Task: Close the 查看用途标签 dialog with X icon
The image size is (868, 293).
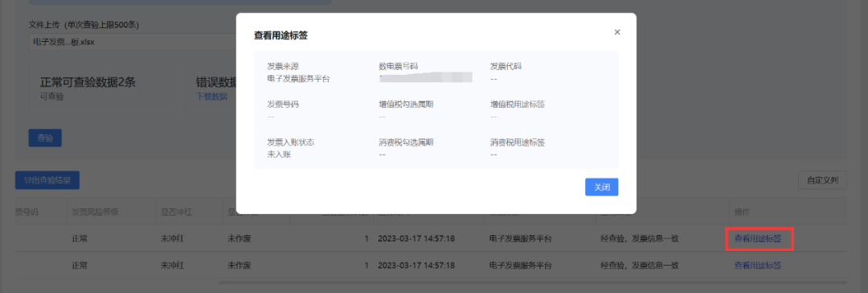Action: (x=617, y=32)
